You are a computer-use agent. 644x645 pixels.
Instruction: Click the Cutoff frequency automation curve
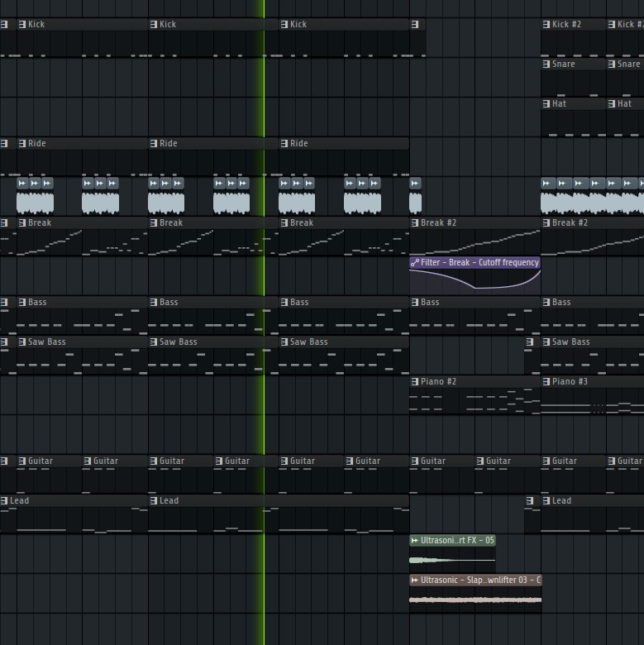coord(475,281)
